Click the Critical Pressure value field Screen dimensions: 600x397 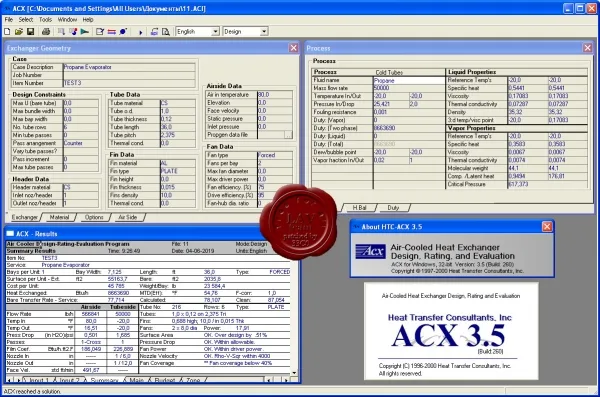tap(528, 184)
